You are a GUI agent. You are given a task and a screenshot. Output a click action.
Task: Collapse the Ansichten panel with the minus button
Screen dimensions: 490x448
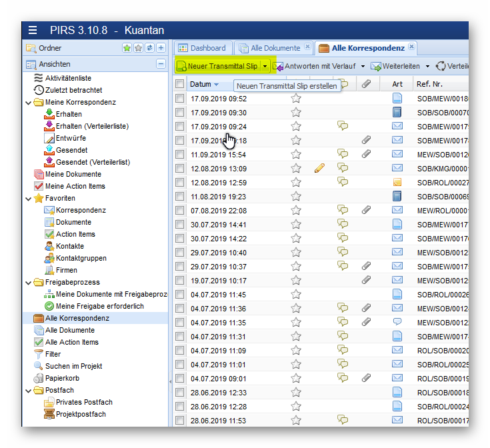point(161,64)
